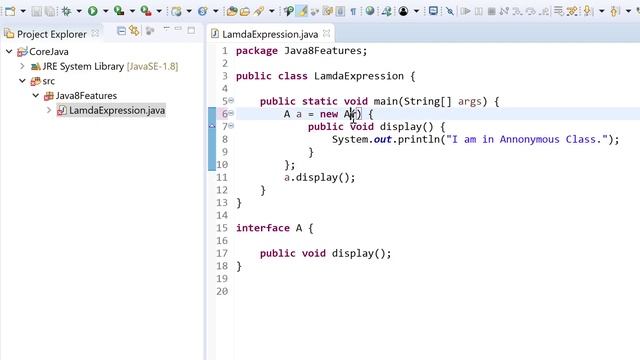Collapse the CoreJava project node

tap(9, 51)
